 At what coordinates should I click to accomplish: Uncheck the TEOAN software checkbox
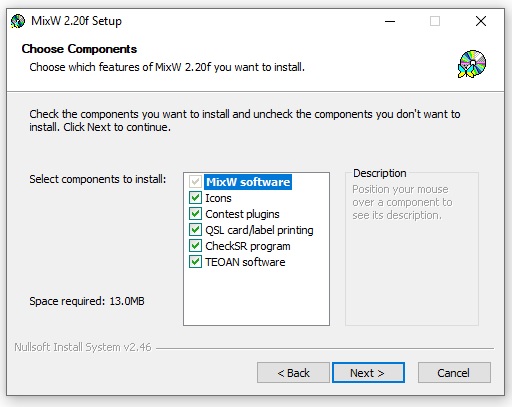tap(195, 262)
